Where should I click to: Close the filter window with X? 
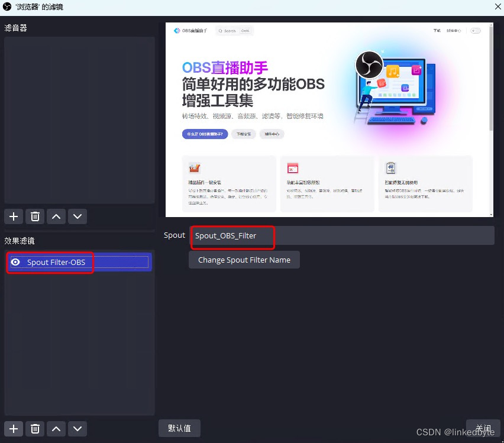coord(497,7)
